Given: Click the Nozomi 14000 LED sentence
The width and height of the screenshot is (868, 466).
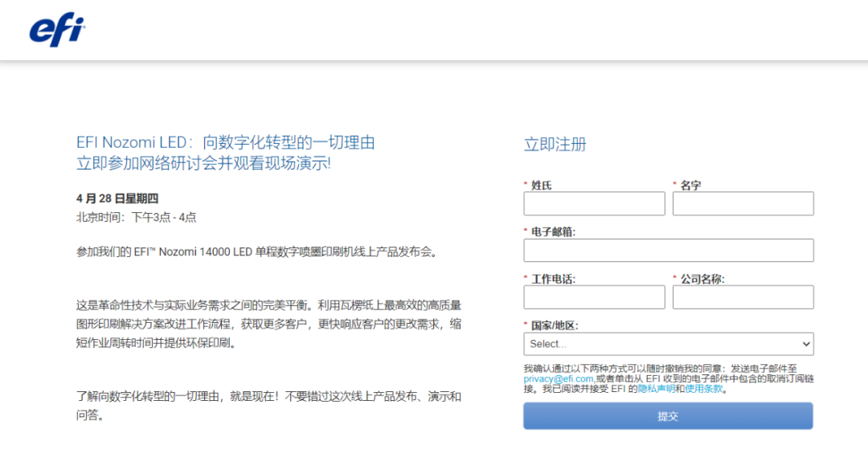Looking at the screenshot, I should 259,251.
